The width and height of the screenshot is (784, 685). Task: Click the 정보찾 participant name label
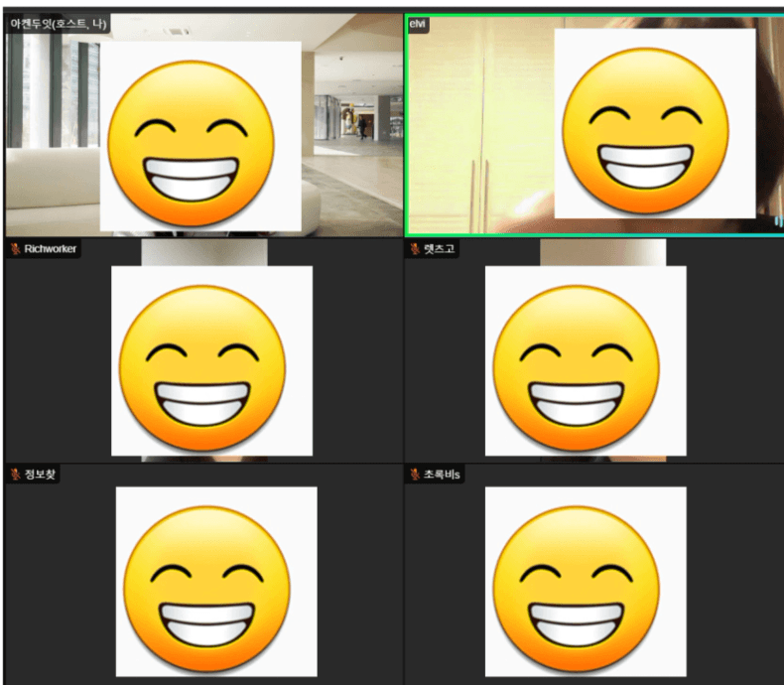43,475
